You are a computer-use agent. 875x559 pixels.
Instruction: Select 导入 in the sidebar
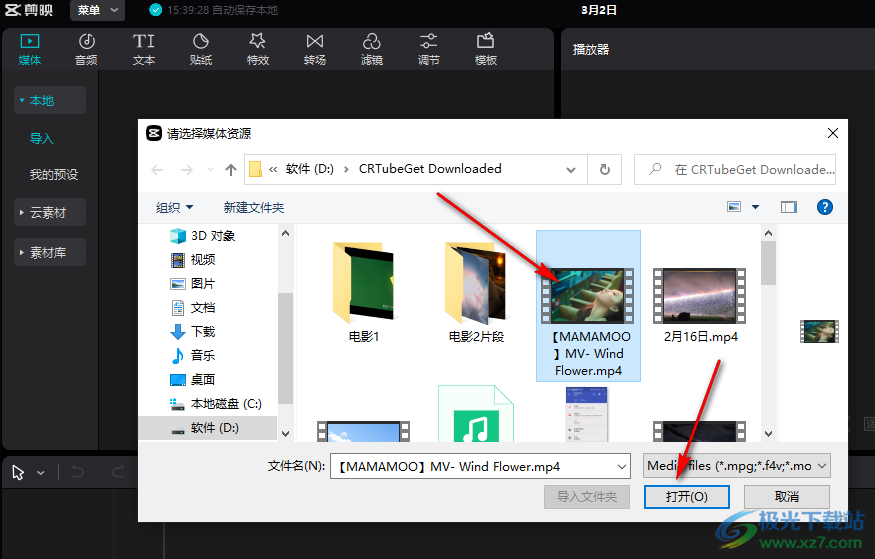[x=41, y=138]
